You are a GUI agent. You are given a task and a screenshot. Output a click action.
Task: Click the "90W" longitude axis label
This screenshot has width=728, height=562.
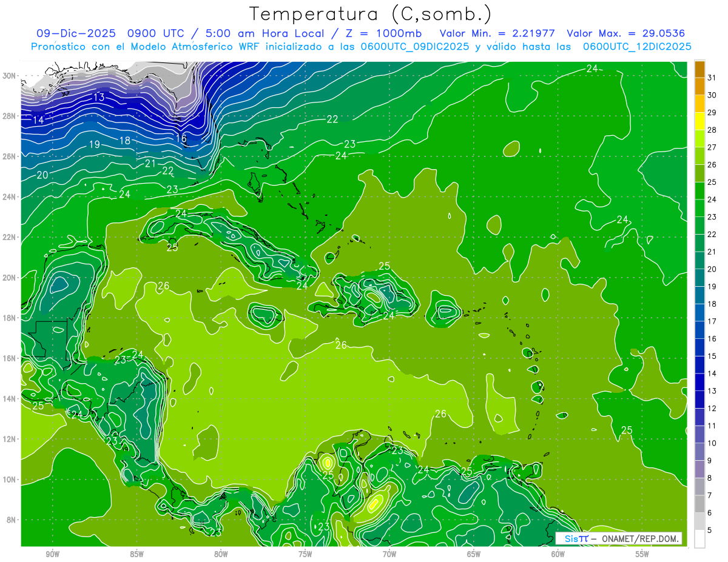[x=53, y=555]
